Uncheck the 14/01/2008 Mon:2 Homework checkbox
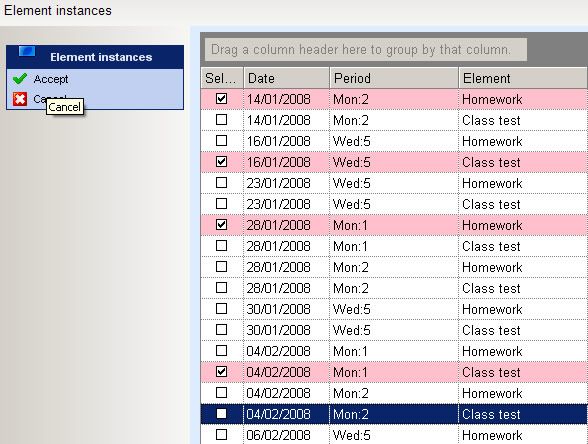 [222, 99]
